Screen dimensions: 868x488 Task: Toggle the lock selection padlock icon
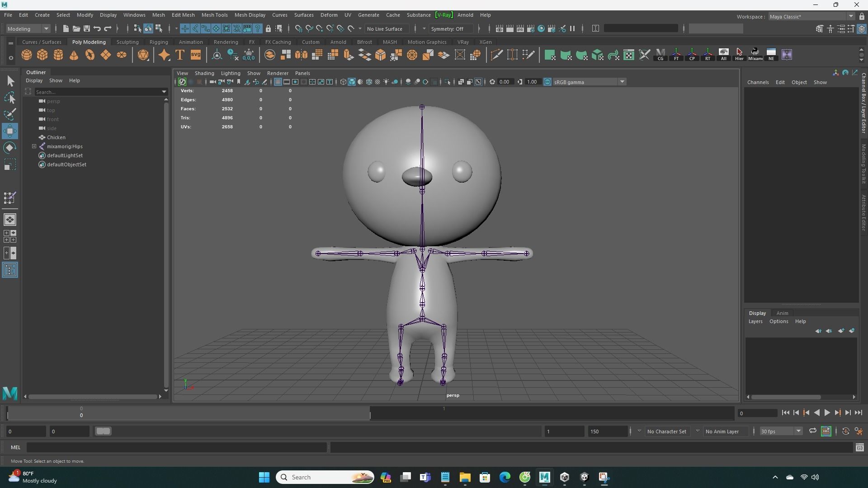tap(268, 28)
